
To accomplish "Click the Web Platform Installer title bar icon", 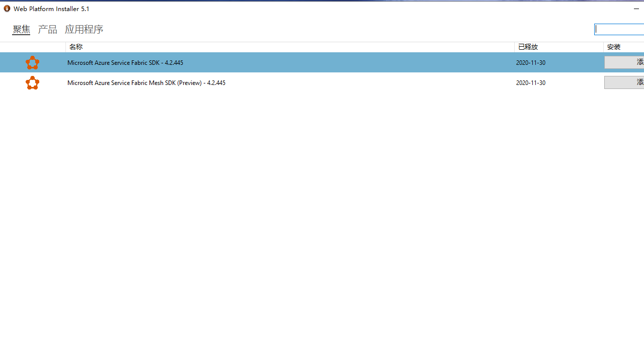I will click(7, 8).
